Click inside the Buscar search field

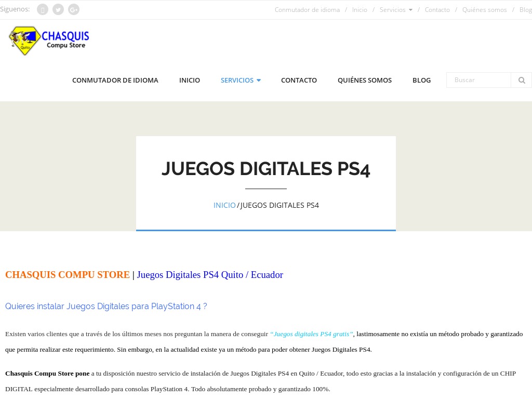[478, 80]
